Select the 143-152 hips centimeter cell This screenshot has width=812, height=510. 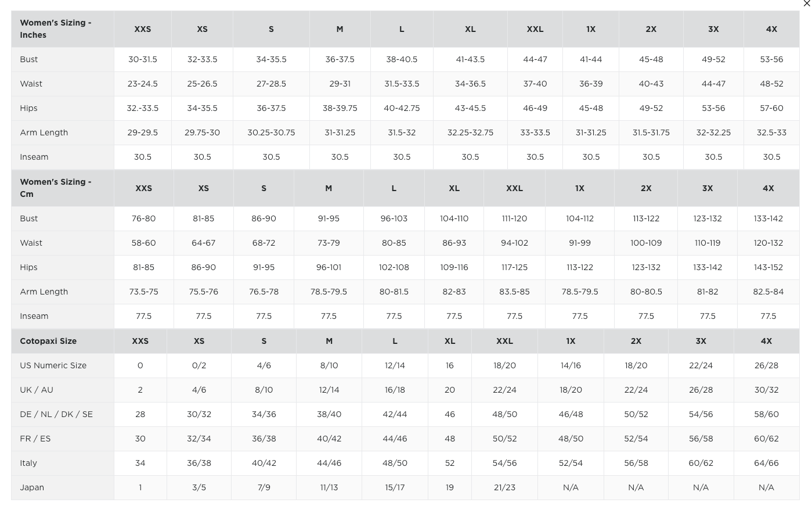[768, 267]
